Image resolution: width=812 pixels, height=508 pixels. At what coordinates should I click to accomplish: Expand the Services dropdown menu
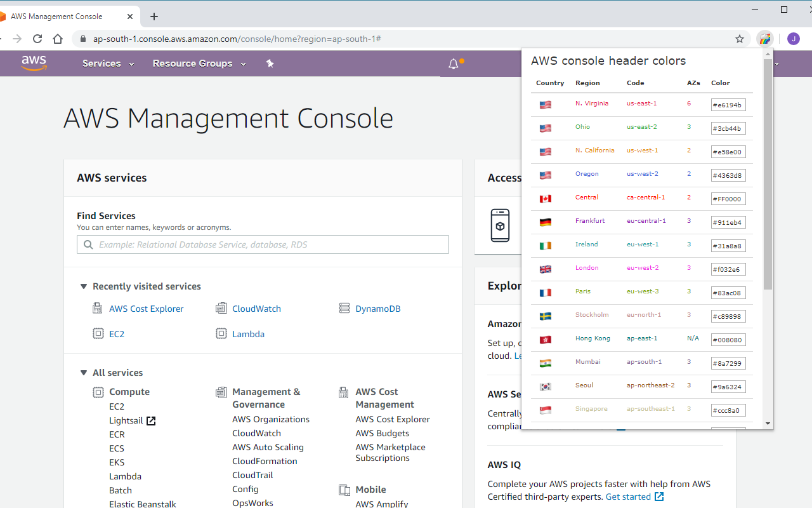pyautogui.click(x=108, y=63)
